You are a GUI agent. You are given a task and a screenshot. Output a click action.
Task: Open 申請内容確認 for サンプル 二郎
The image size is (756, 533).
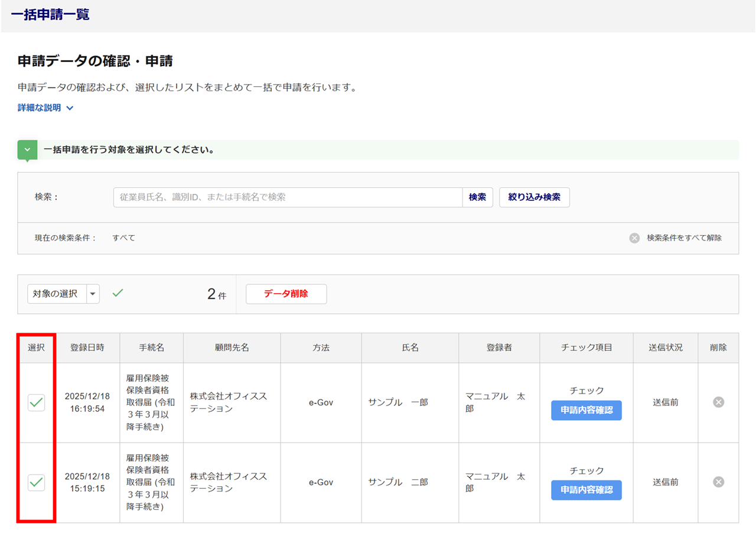pyautogui.click(x=586, y=490)
